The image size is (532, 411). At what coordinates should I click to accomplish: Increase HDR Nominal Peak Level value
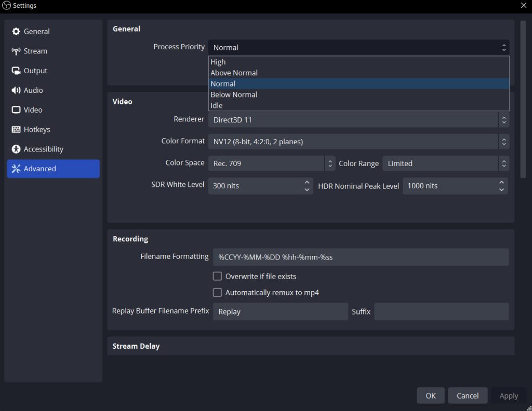tap(501, 182)
